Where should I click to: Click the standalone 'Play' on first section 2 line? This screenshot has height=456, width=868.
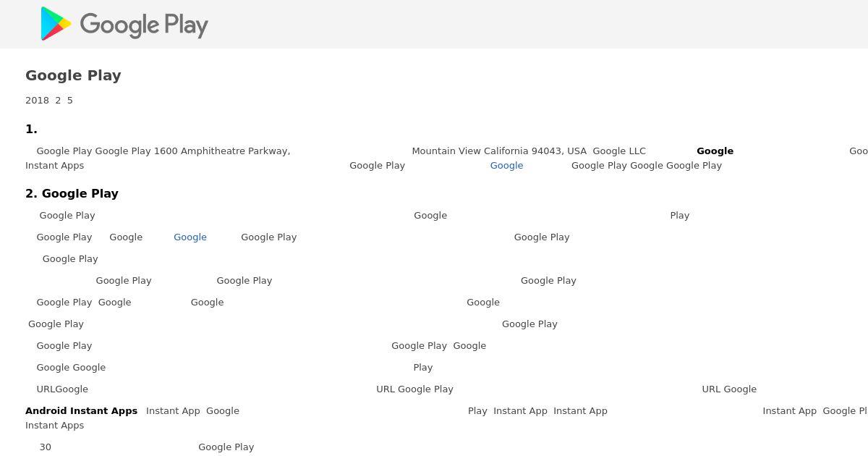[x=679, y=216]
